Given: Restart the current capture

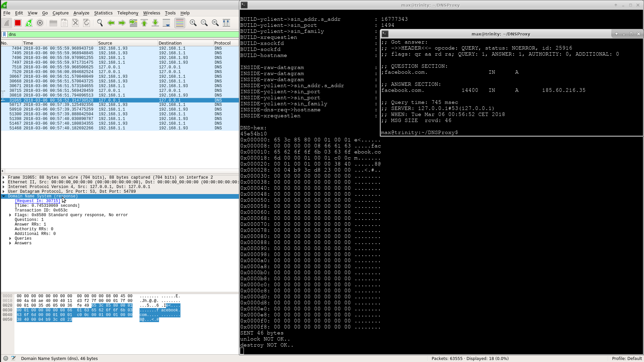Looking at the screenshot, I should (x=29, y=23).
